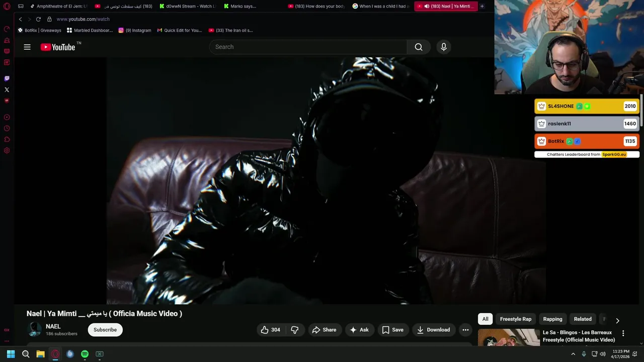Click the padlock site info icon

49,19
